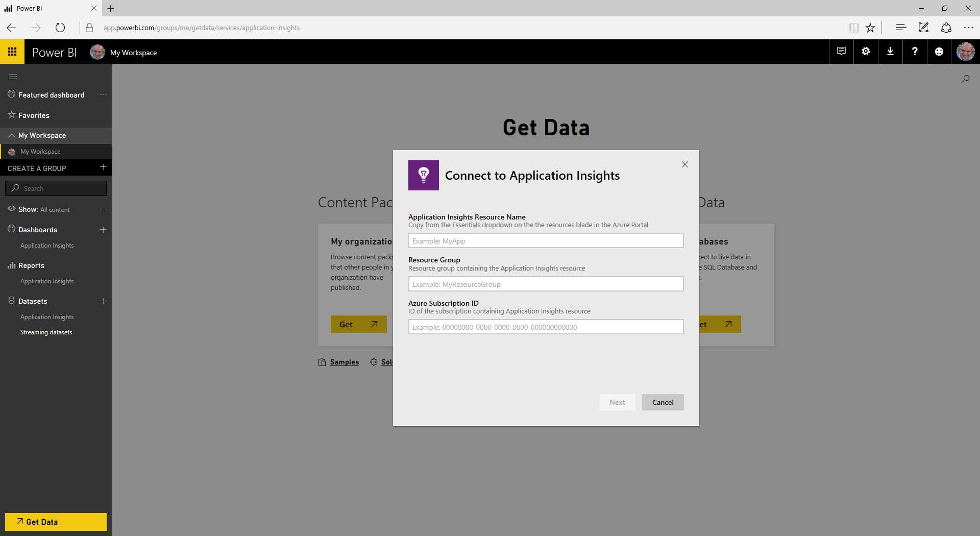Open the Power BI downloads icon
980x536 pixels.
point(890,52)
